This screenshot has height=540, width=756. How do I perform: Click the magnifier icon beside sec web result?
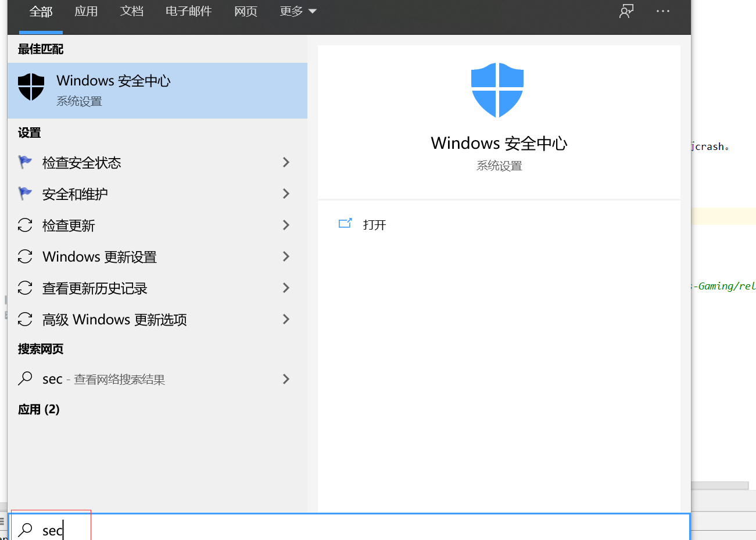point(25,379)
